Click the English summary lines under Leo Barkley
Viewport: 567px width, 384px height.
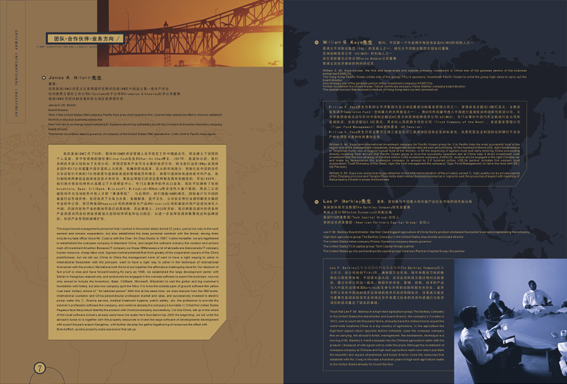point(426,241)
